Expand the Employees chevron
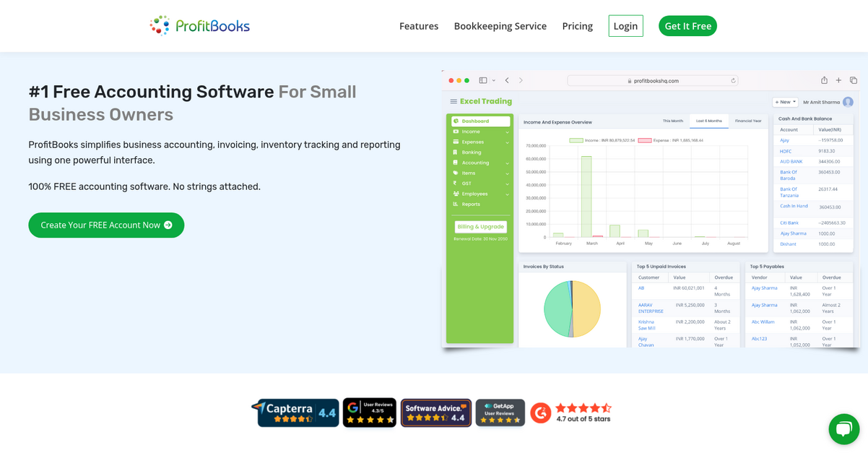The width and height of the screenshot is (868, 453). [x=507, y=194]
